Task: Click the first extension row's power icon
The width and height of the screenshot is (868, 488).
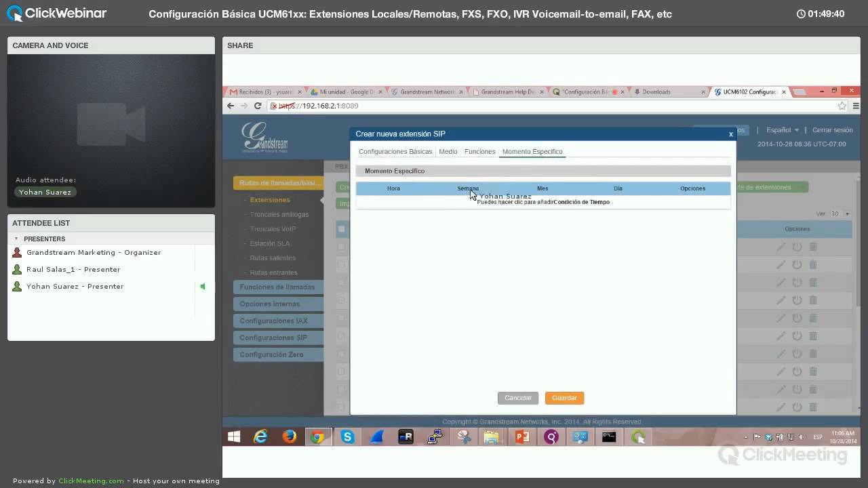Action: tap(797, 247)
